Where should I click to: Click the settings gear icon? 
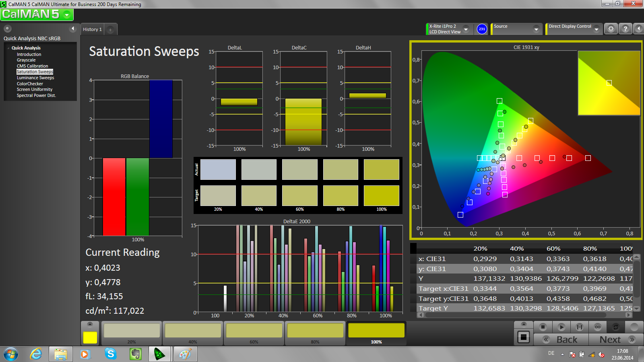(611, 29)
